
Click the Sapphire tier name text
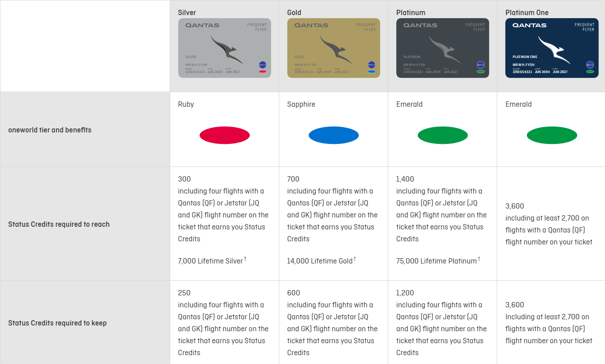point(301,104)
